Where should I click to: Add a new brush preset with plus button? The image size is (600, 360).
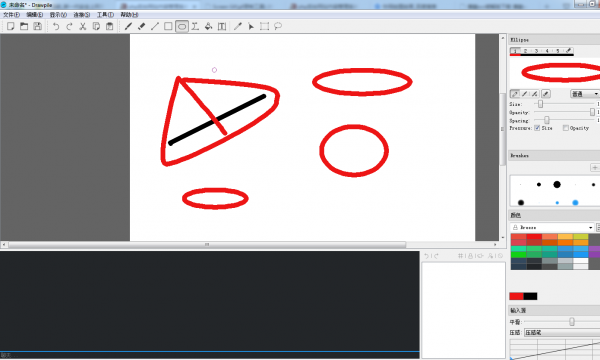pyautogui.click(x=595, y=168)
